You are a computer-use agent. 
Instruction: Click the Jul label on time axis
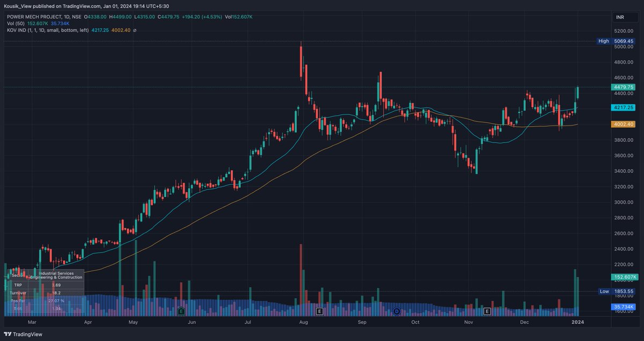[x=248, y=322]
